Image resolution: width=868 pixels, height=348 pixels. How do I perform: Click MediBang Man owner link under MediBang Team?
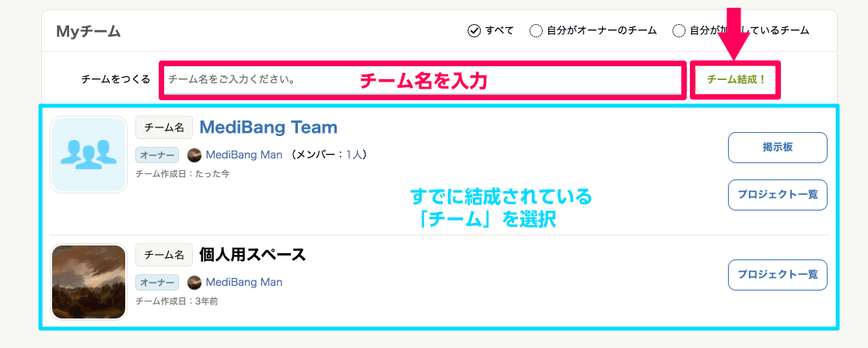243,155
